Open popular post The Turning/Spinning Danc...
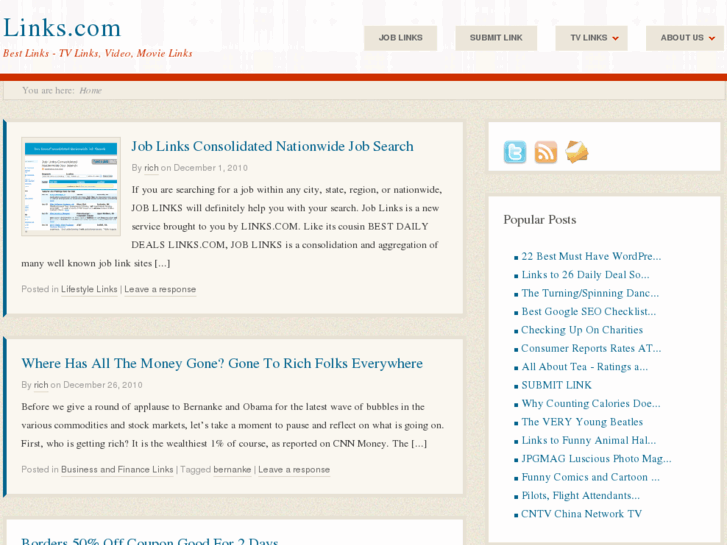Viewport: 727px width, 545px height. pos(590,294)
